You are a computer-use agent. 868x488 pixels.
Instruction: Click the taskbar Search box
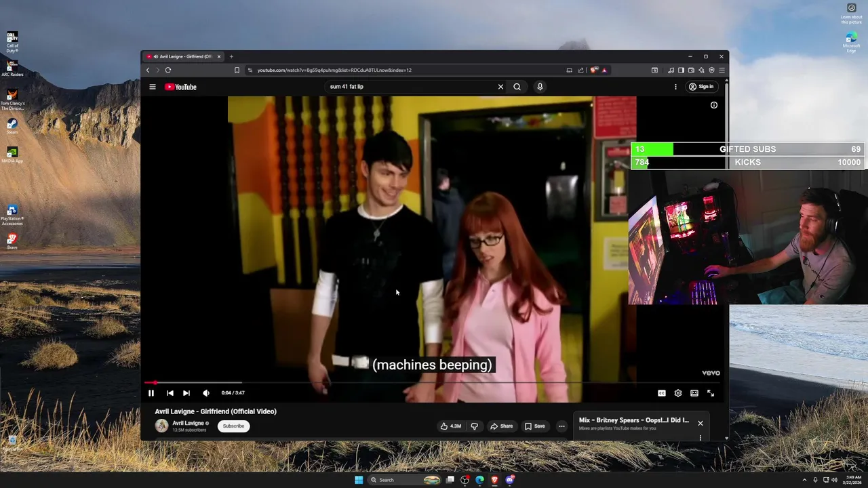coord(405,480)
